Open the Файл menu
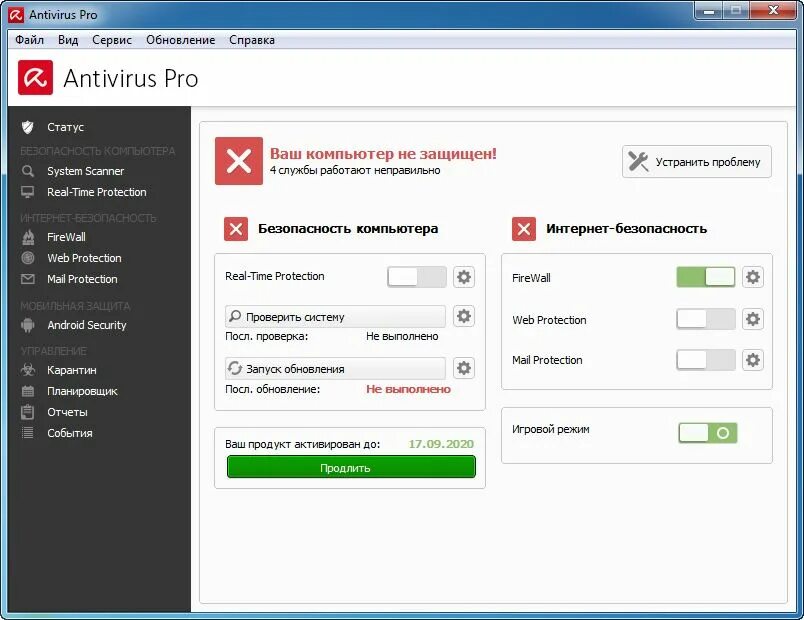The image size is (804, 620). coord(29,40)
